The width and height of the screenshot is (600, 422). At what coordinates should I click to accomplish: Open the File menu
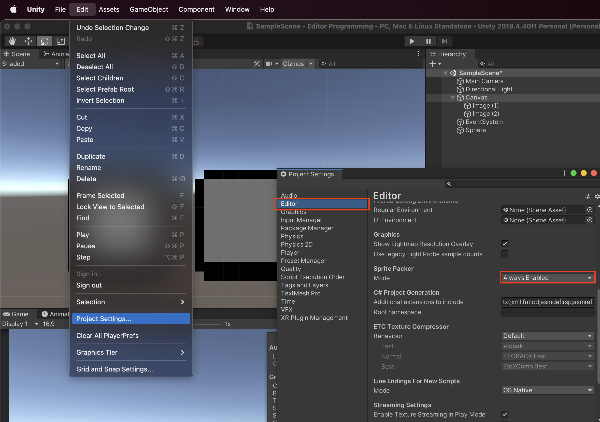(60, 9)
